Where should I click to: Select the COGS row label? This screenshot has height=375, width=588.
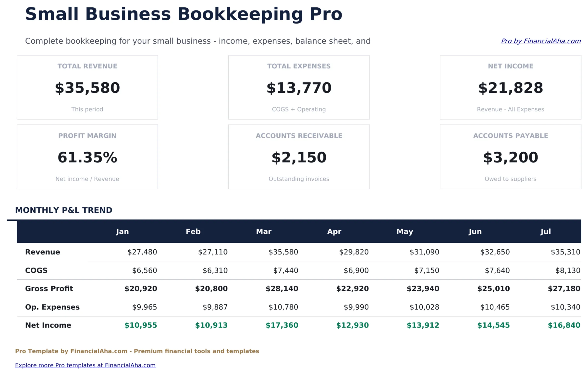coord(36,270)
